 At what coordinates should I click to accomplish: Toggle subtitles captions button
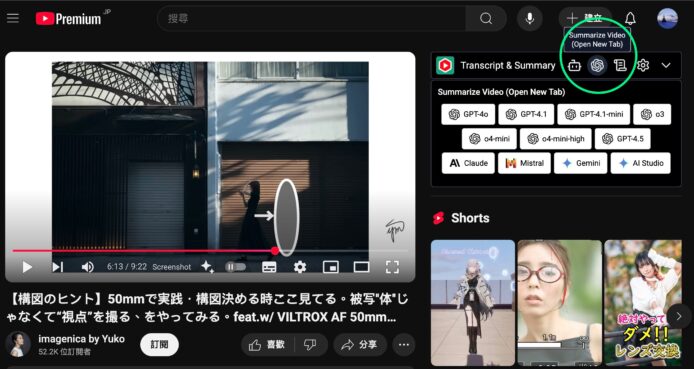click(269, 267)
